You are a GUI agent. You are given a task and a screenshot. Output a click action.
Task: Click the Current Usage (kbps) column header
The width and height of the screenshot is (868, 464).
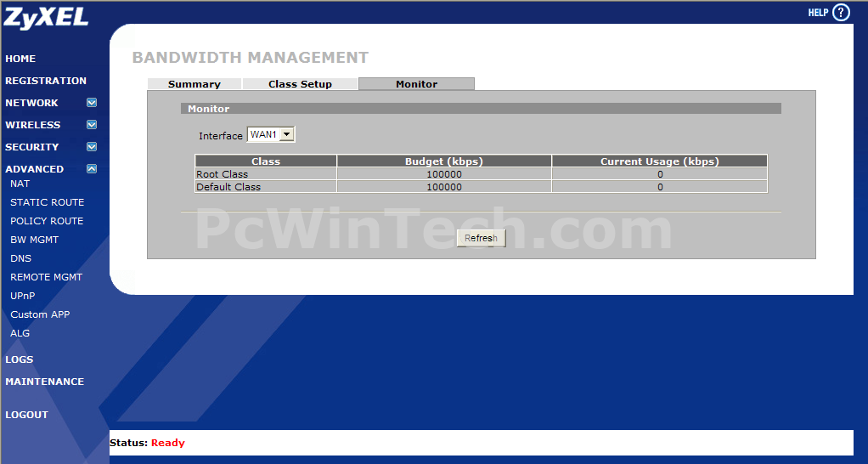point(660,161)
